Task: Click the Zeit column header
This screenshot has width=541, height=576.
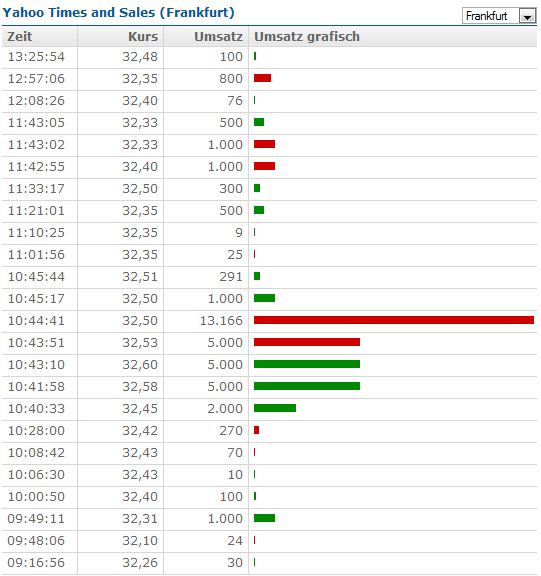Action: [19, 37]
